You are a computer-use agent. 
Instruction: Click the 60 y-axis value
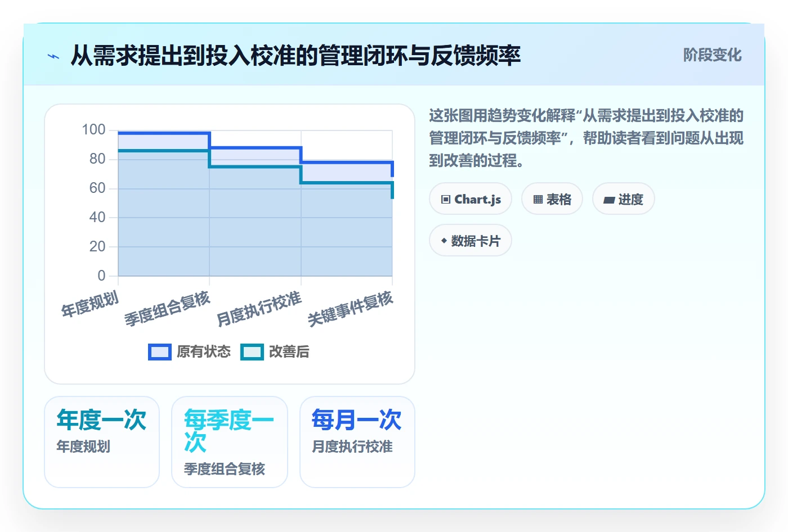[97, 188]
